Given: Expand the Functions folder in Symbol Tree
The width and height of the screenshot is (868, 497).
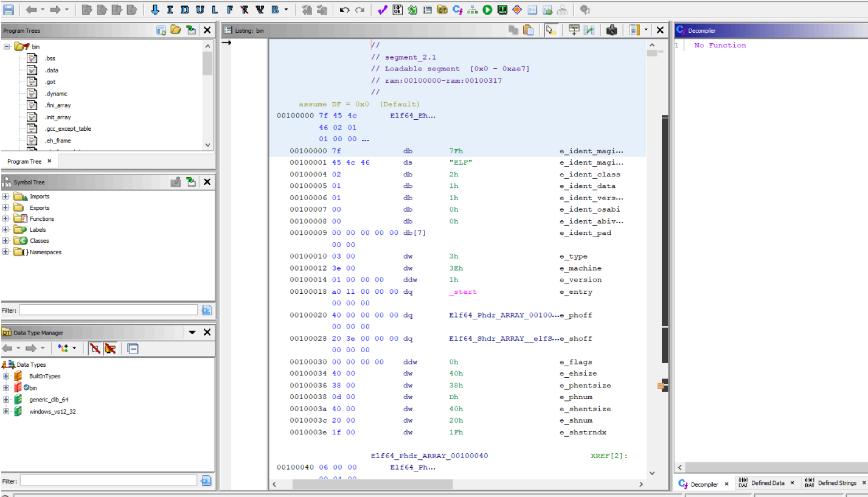Looking at the screenshot, I should pyautogui.click(x=6, y=219).
